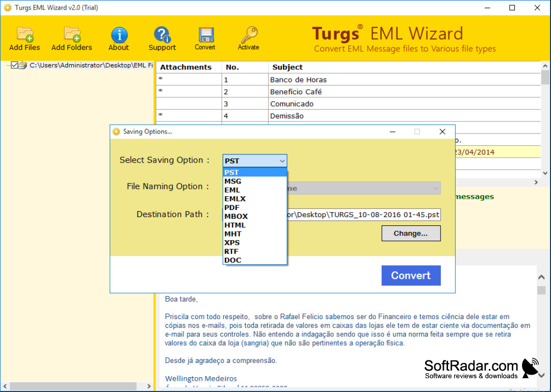Screen dimensions: 551x392
Task: Select EML in the saving format list
Action: click(255, 190)
